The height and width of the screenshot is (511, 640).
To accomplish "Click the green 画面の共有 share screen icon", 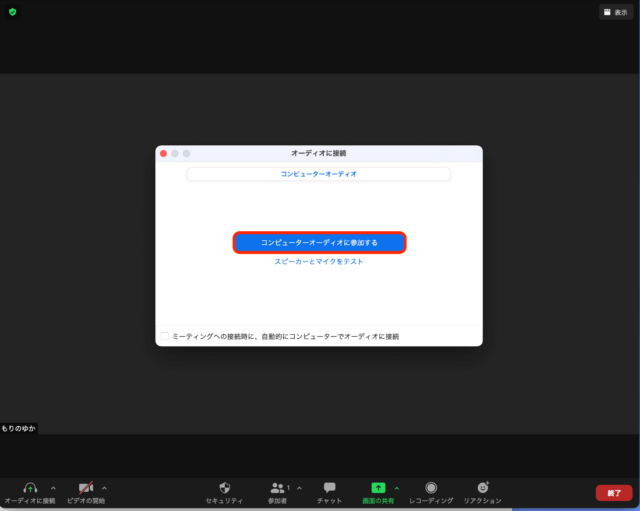I will click(378, 488).
